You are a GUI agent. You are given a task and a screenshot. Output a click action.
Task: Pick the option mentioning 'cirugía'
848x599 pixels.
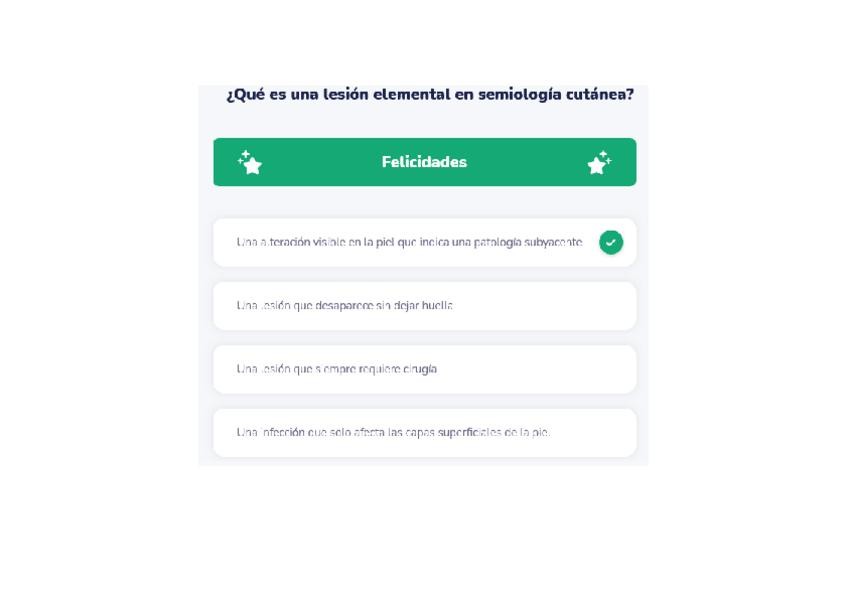(336, 369)
